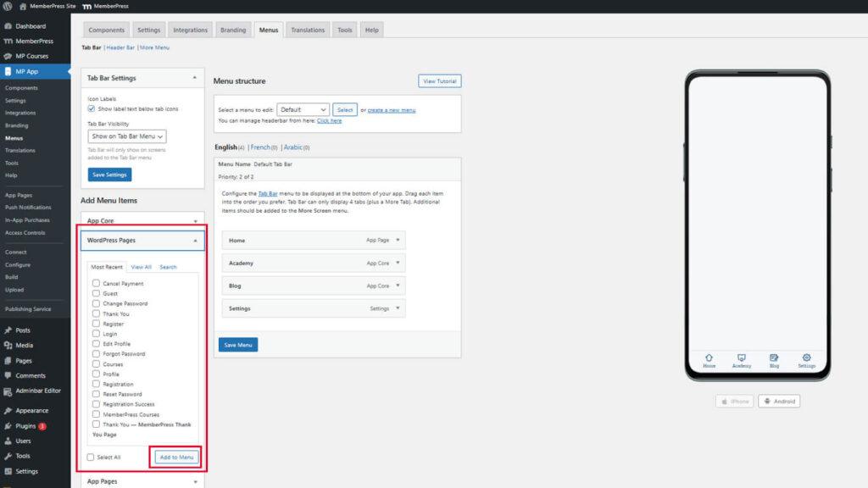Screen dimensions: 868x488
Task: Switch to the Branding tab
Action: [x=233, y=30]
